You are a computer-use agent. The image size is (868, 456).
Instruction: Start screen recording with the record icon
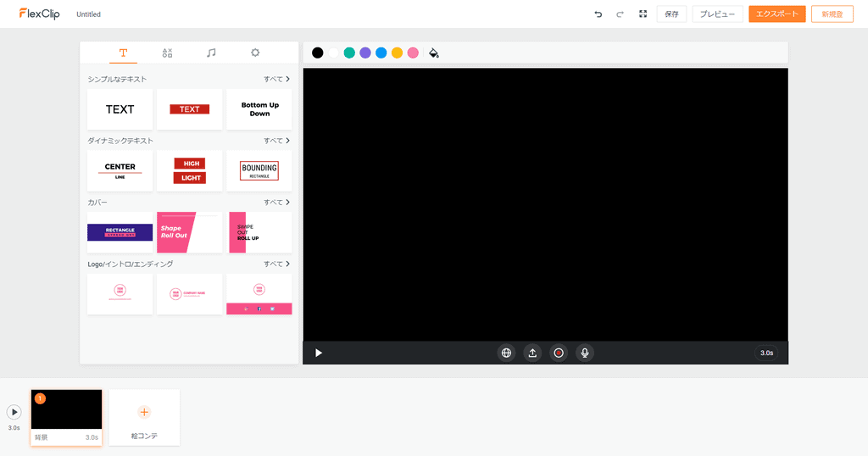pos(559,353)
